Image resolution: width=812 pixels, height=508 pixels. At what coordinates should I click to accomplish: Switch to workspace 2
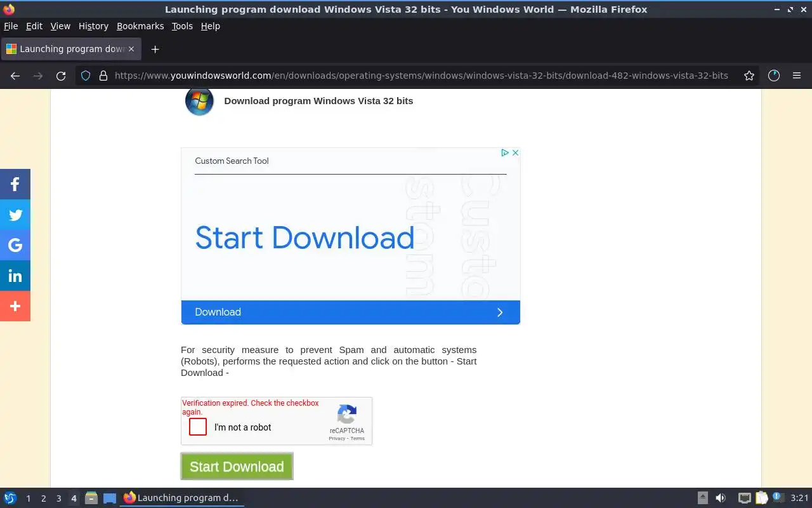coord(43,498)
